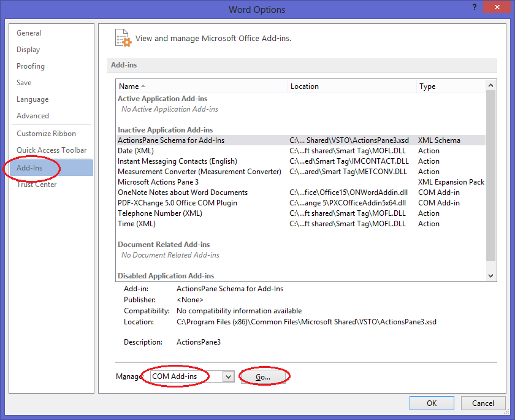Click the Document Related Add-ins group heading
This screenshot has width=515, height=420.
164,244
